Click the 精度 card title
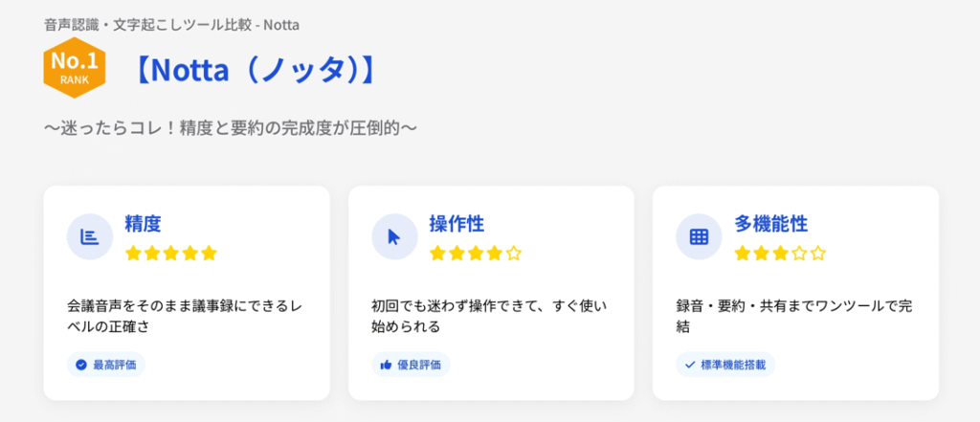The height and width of the screenshot is (422, 980). [143, 224]
